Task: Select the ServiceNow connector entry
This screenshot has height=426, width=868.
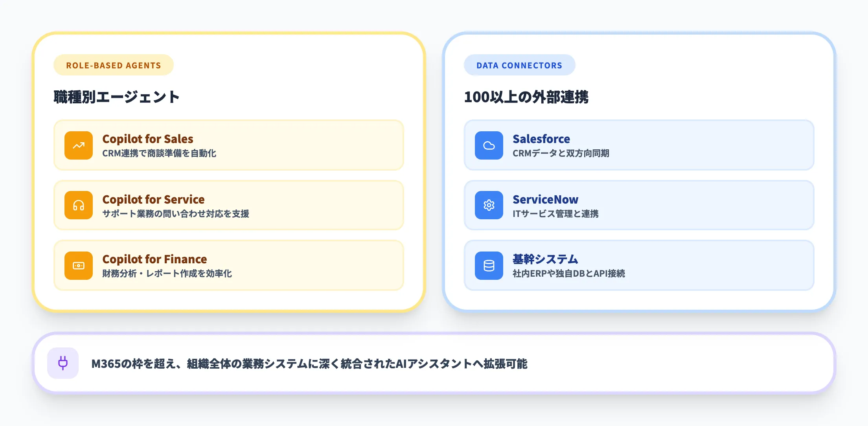Action: pos(639,205)
